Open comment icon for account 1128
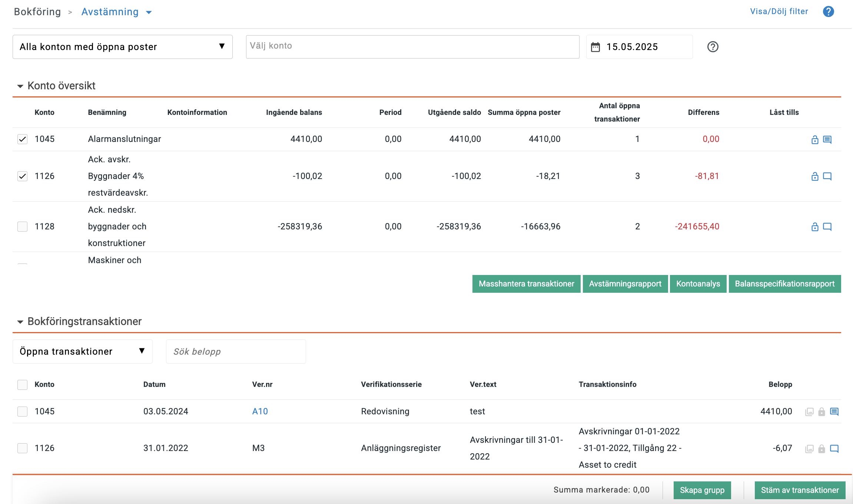853x504 pixels. click(827, 227)
